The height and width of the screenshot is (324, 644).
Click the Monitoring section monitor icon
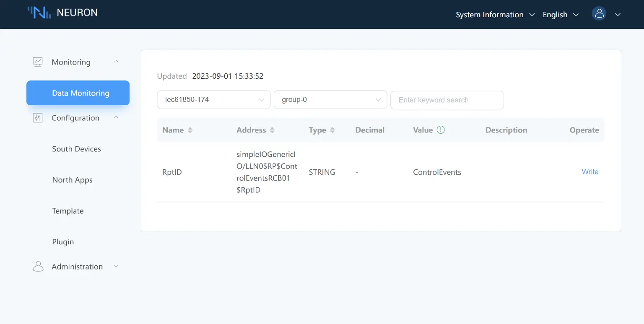(x=38, y=61)
